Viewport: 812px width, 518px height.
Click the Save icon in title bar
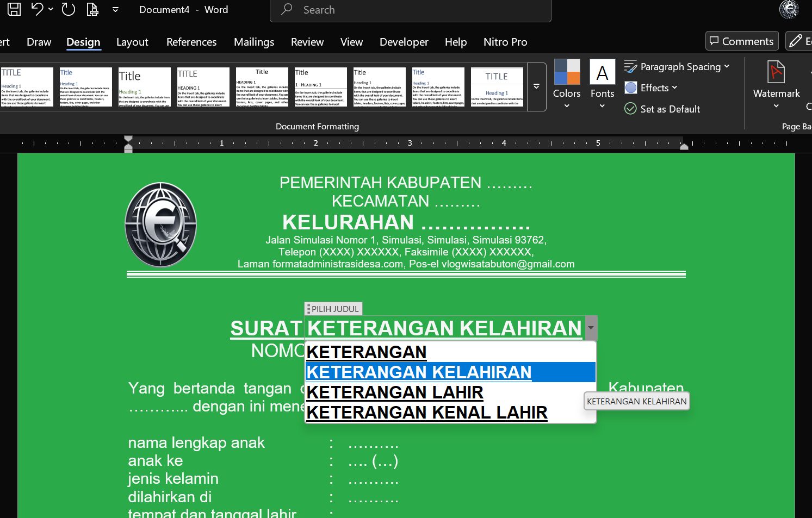pos(14,9)
